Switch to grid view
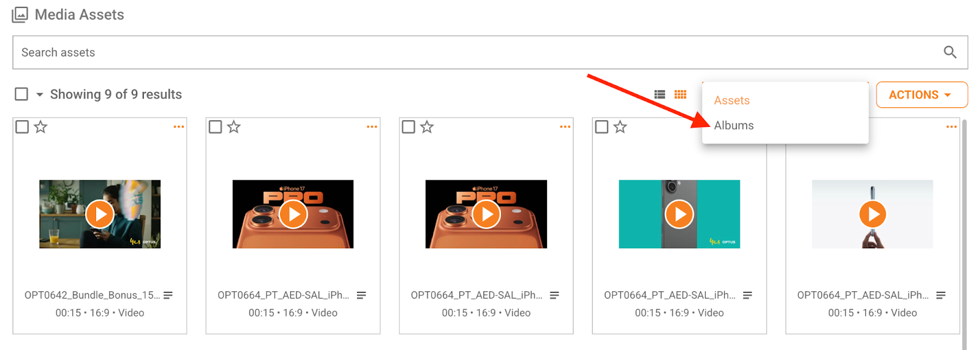 pyautogui.click(x=680, y=94)
